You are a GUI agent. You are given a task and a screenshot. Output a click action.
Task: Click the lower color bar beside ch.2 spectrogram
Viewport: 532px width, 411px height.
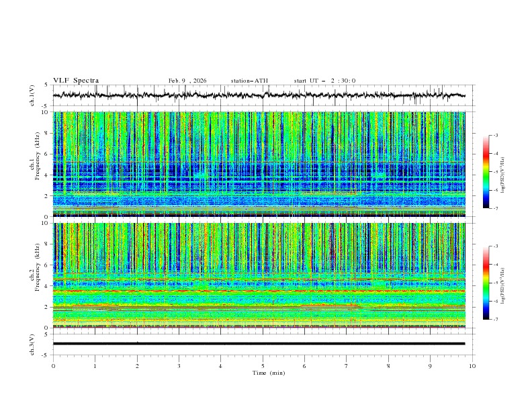(486, 283)
